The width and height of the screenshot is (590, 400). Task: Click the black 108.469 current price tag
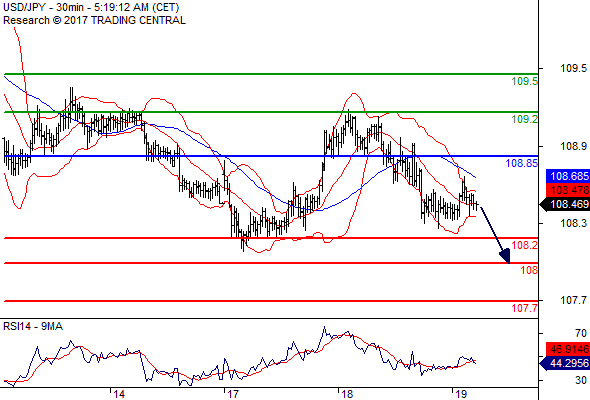[565, 205]
